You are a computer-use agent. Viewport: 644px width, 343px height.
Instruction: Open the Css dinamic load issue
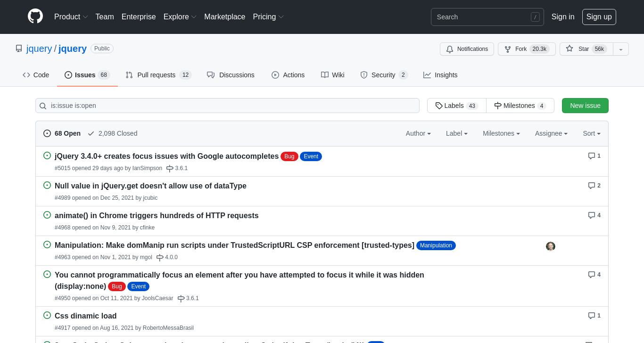[x=85, y=316]
